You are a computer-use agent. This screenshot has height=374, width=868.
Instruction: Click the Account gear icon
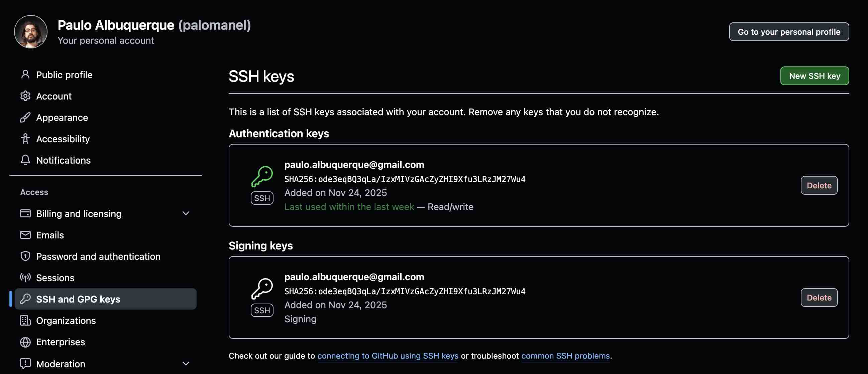coord(25,96)
